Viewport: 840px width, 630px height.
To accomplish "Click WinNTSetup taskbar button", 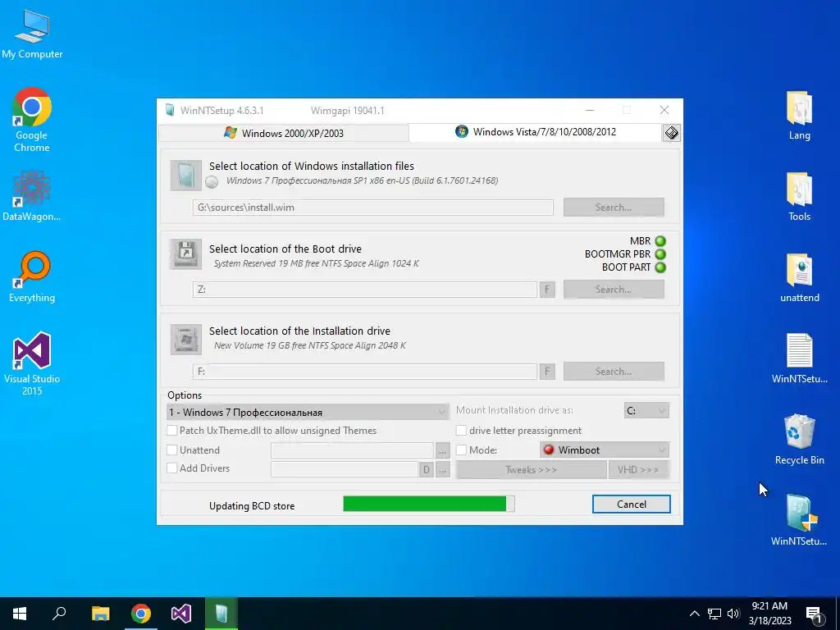I will pyautogui.click(x=221, y=614).
